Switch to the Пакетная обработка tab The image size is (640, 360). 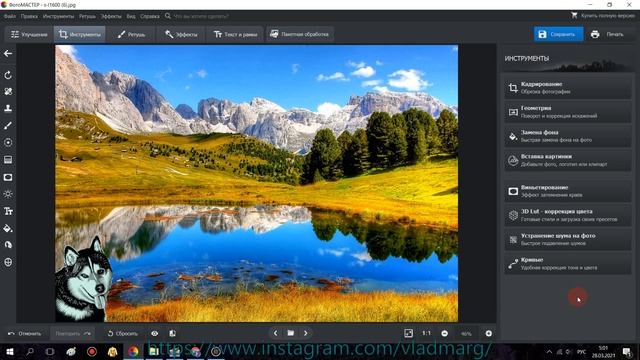pyautogui.click(x=299, y=34)
